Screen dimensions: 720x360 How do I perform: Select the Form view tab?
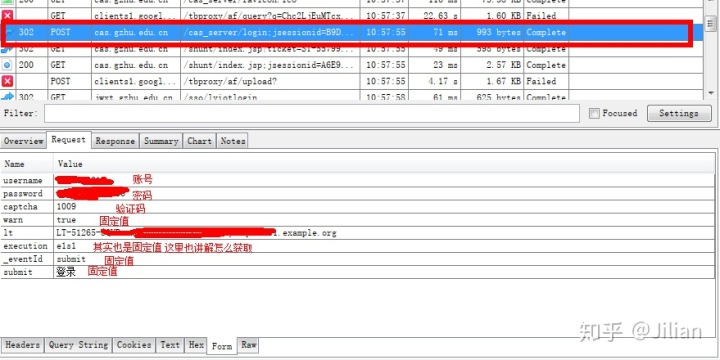(222, 346)
